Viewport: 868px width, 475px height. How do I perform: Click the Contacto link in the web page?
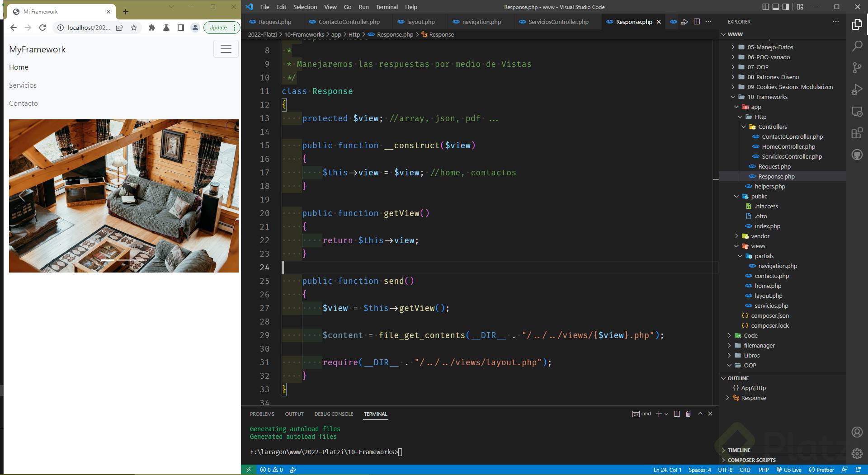(x=24, y=103)
